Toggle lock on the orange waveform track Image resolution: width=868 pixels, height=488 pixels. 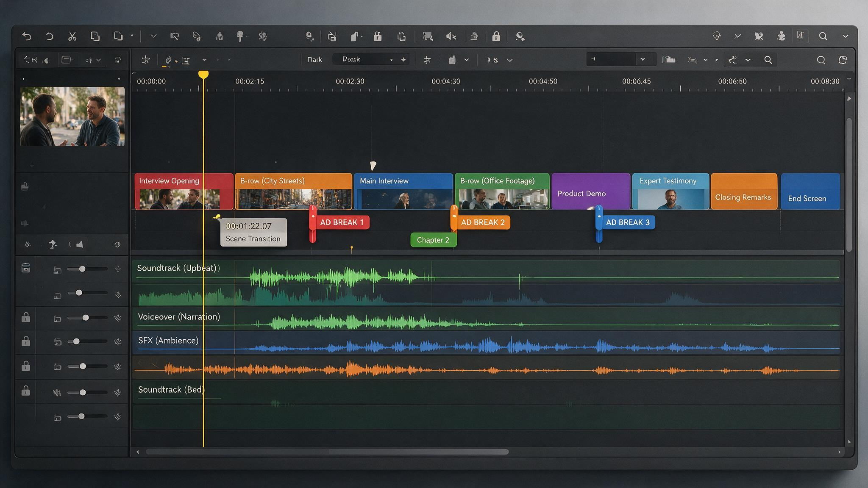[x=26, y=366]
